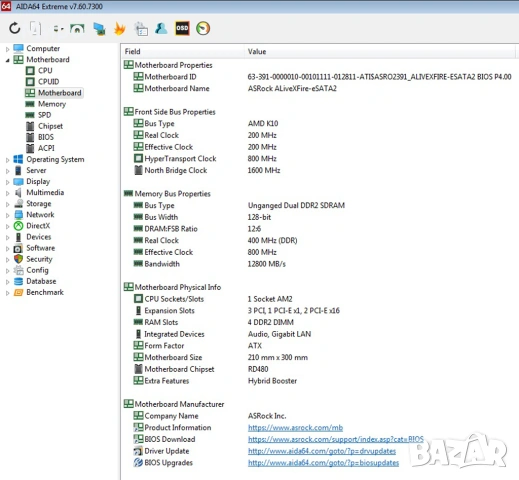Expand the Multimedia tree node

pyautogui.click(x=7, y=193)
